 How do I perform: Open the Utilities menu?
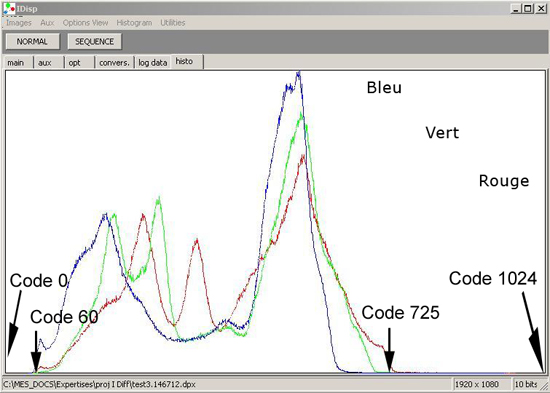[x=173, y=23]
